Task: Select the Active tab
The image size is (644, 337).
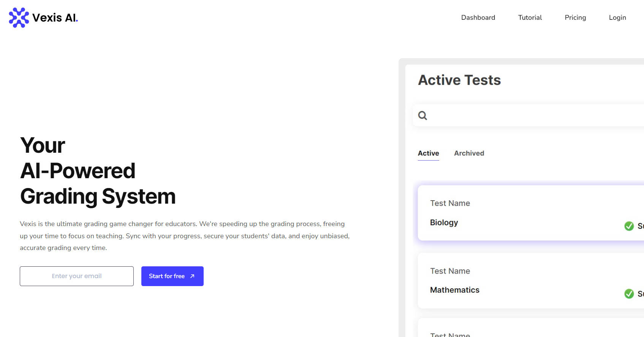Action: 428,153
